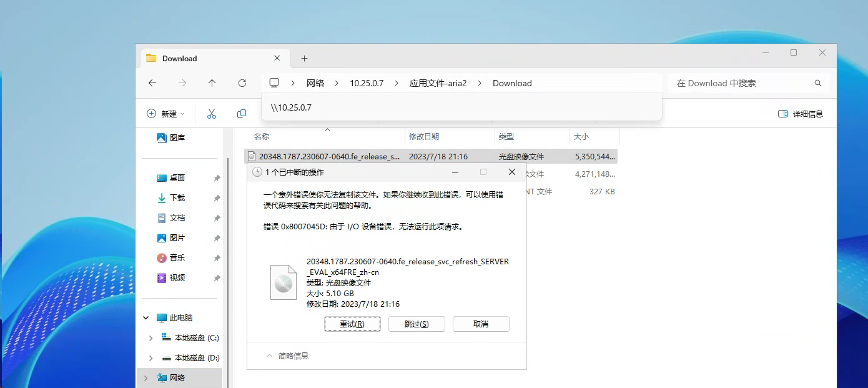Click the 327 KB size cell

point(602,192)
